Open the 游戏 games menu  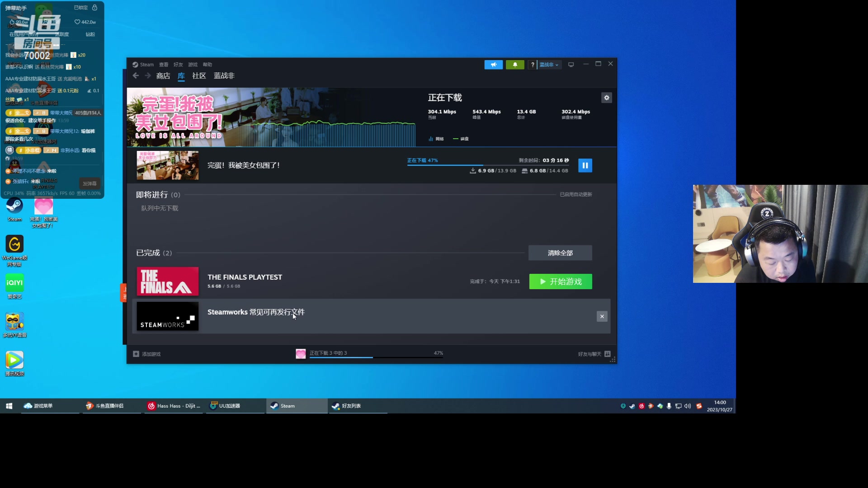pos(193,65)
